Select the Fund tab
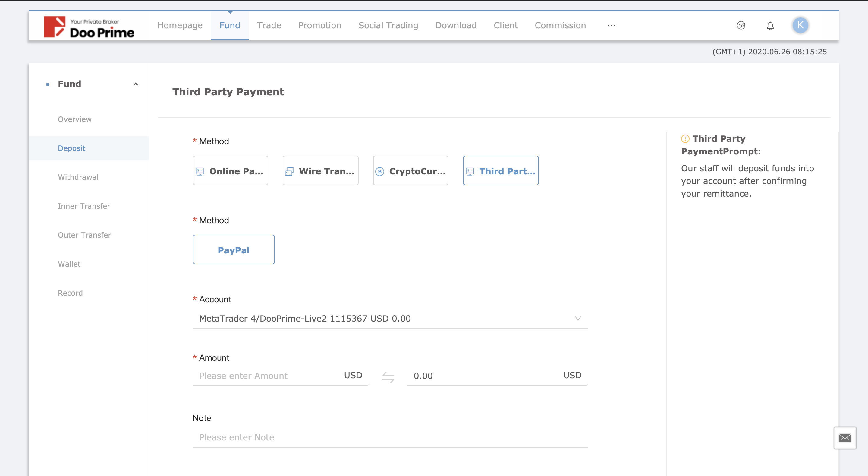Image resolution: width=868 pixels, height=476 pixels. tap(230, 26)
